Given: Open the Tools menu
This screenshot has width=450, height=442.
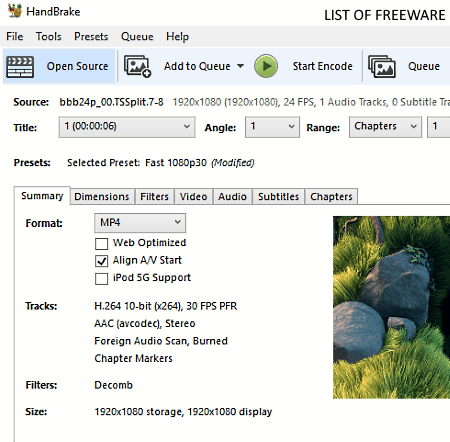Looking at the screenshot, I should (x=49, y=36).
